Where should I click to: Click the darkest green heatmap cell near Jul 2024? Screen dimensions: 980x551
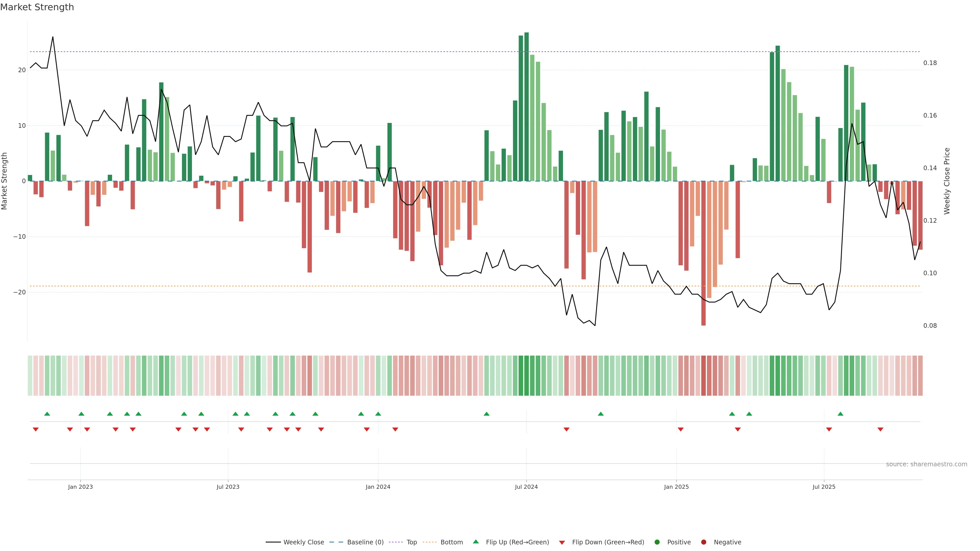(526, 375)
